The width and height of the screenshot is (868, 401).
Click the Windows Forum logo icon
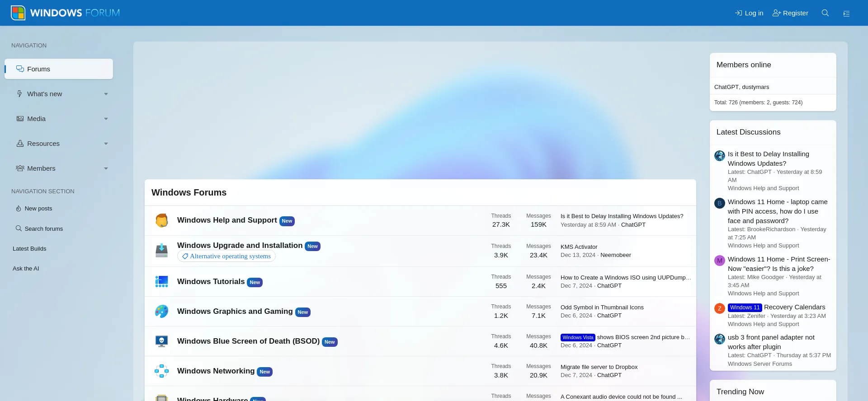(x=18, y=13)
